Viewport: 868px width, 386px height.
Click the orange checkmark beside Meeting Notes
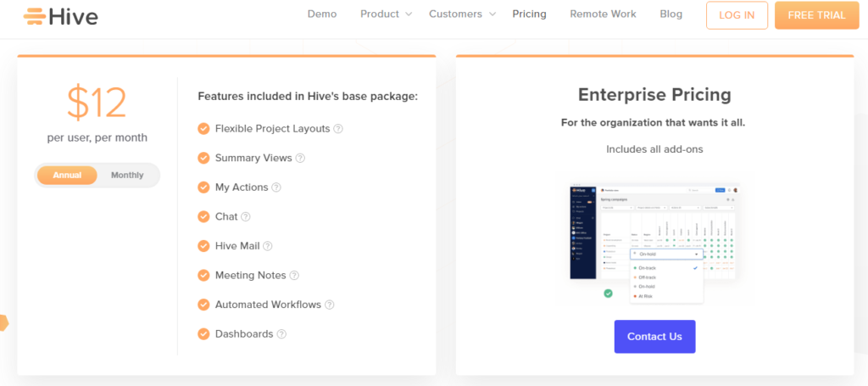tap(203, 275)
